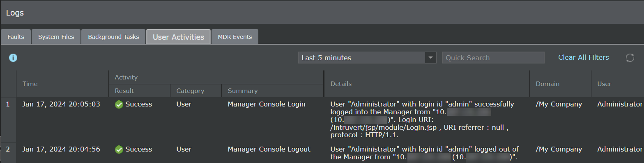This screenshot has width=644, height=163.
Task: Click the green success icon for Console Logout
Action: coord(119,149)
